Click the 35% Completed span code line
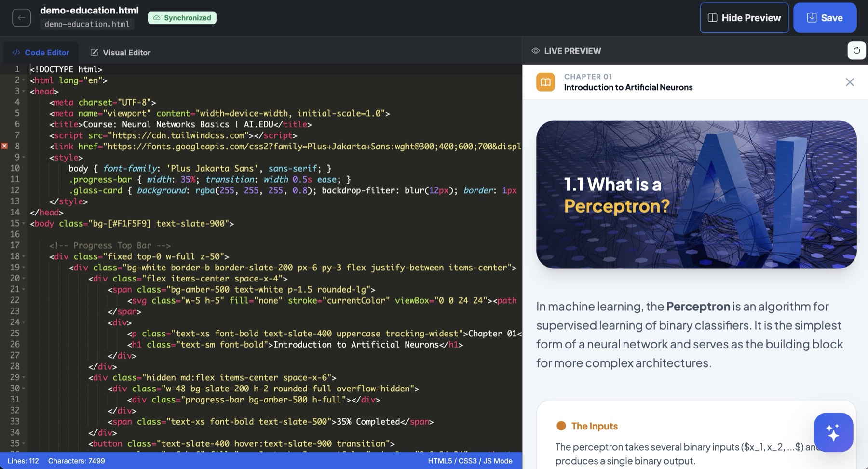Viewport: 868px width, 469px height. [x=271, y=422]
